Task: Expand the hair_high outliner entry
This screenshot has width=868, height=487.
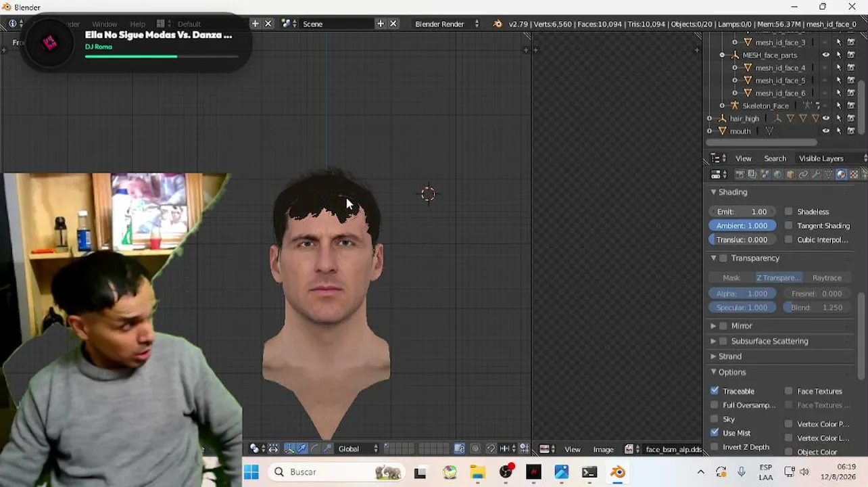Action: 710,118
